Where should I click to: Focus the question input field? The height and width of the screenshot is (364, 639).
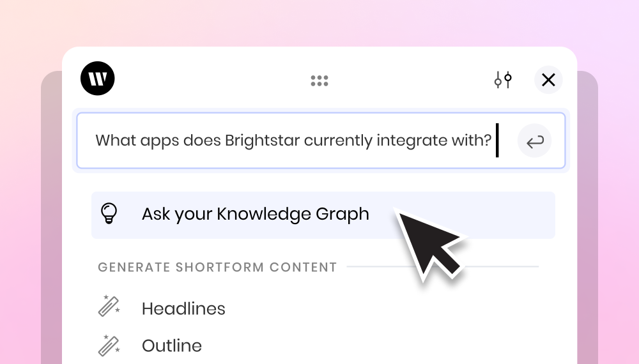click(321, 140)
